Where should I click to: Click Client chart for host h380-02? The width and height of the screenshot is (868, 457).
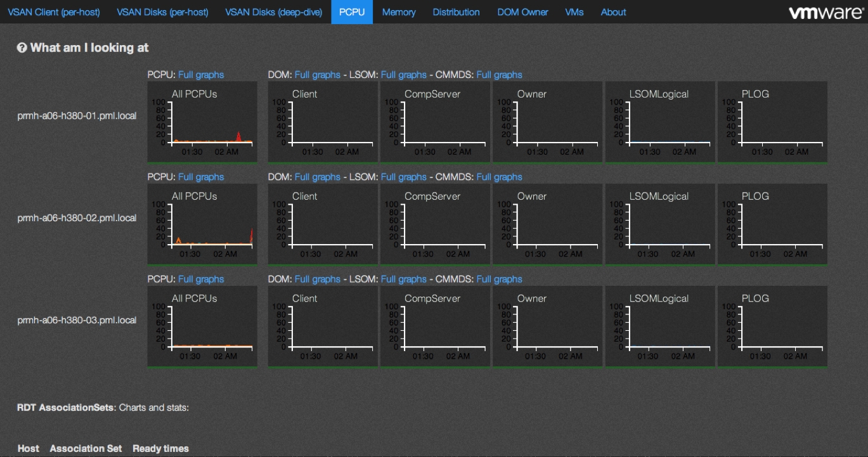pyautogui.click(x=323, y=224)
